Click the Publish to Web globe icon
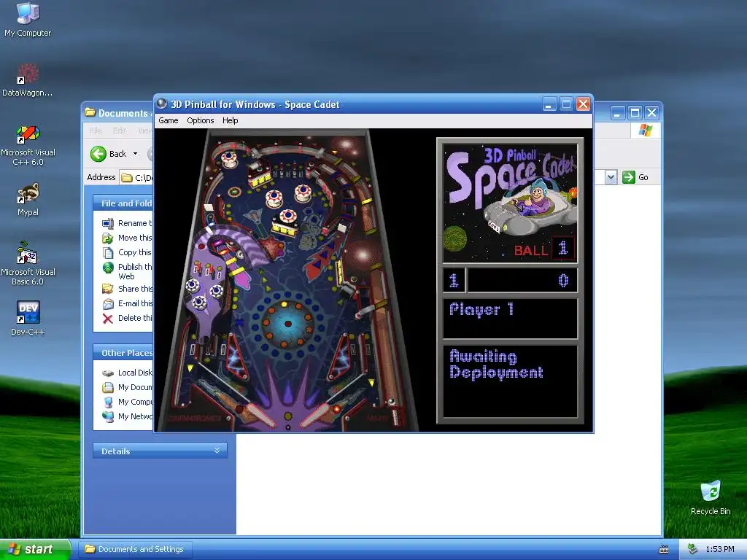The image size is (747, 560). point(108,268)
